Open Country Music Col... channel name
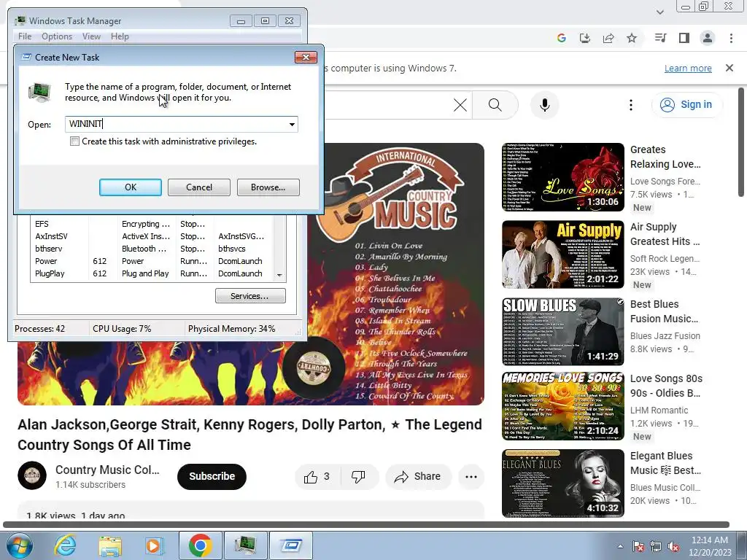 [x=107, y=470]
